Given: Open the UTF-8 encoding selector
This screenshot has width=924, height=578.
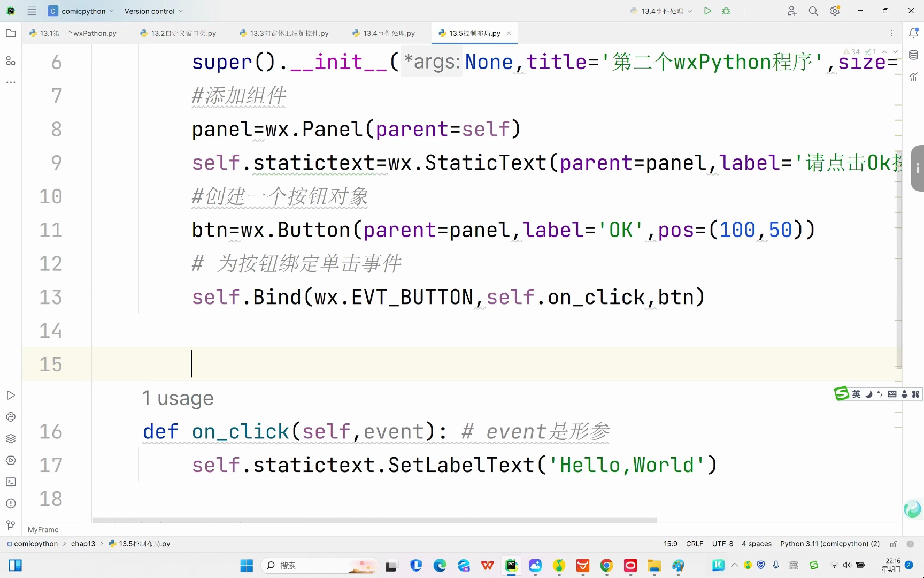Looking at the screenshot, I should (722, 544).
